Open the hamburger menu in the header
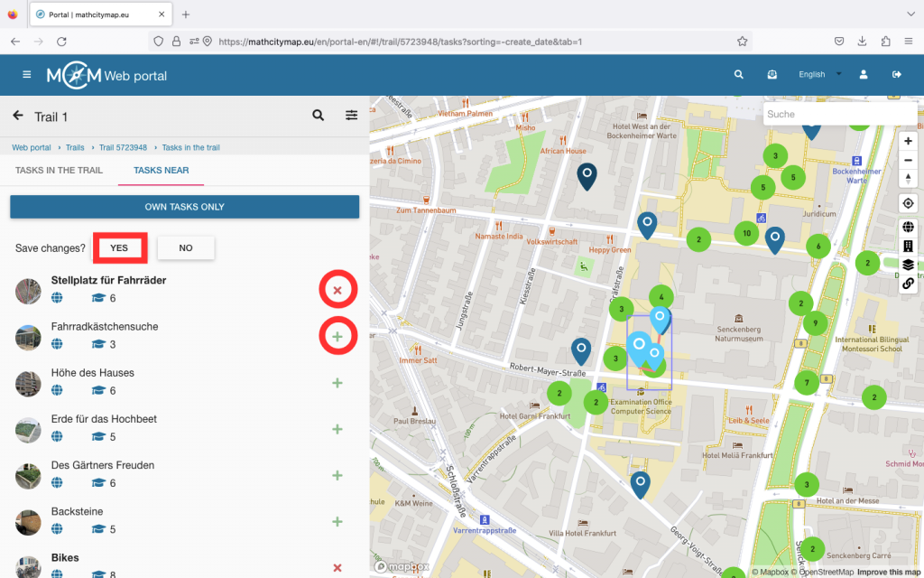 tap(27, 75)
